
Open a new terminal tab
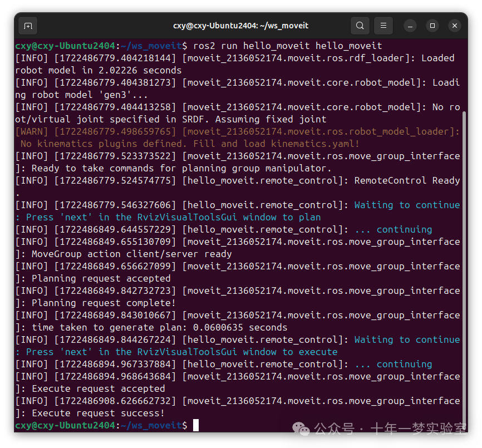pos(28,26)
